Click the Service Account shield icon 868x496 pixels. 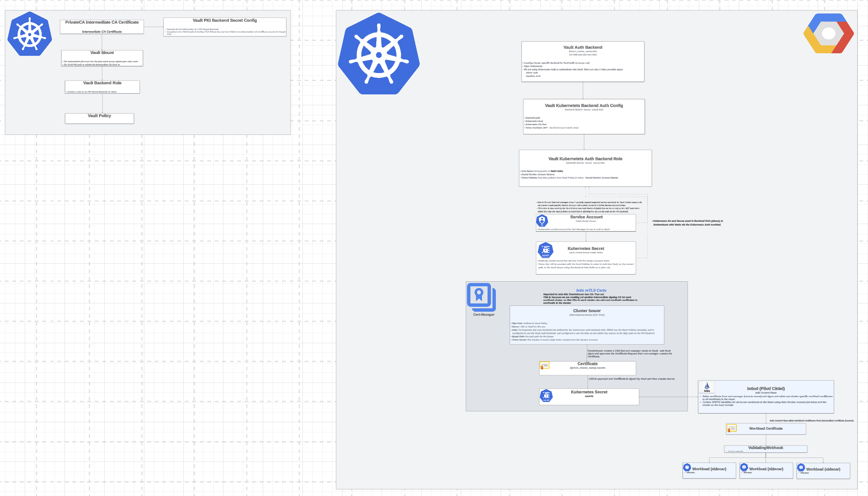(x=542, y=221)
